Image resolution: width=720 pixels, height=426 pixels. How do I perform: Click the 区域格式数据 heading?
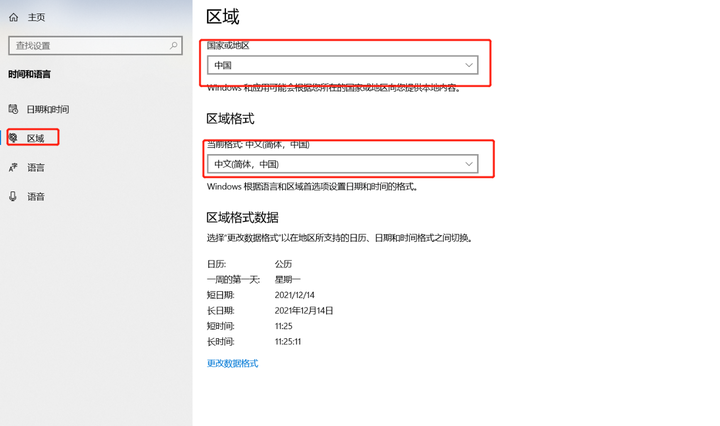tap(242, 217)
